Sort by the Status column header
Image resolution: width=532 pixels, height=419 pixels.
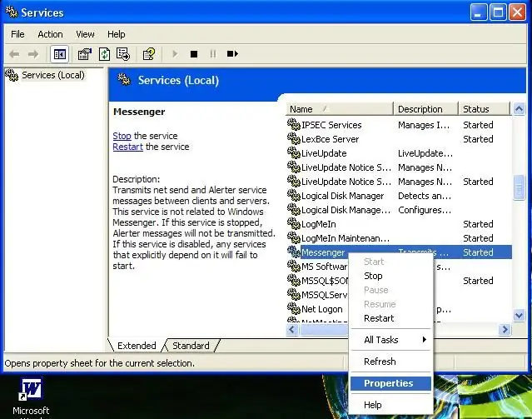pos(485,109)
